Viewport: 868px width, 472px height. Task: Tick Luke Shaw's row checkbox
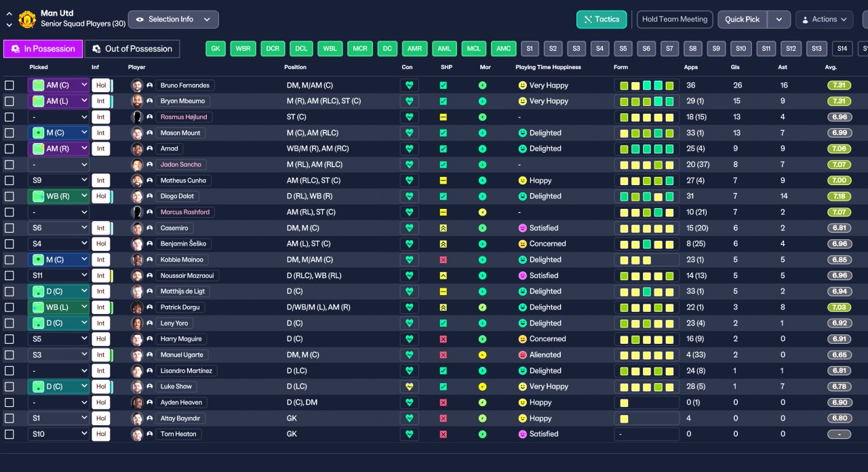(x=9, y=387)
